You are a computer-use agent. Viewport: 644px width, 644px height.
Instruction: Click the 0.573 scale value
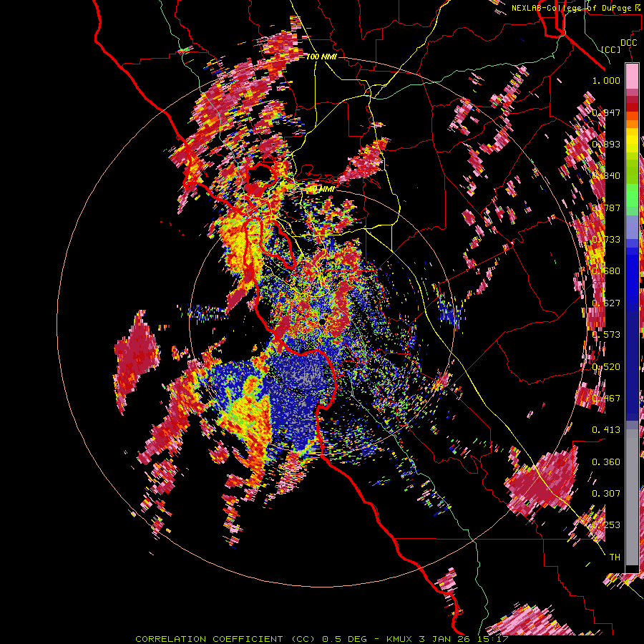tap(606, 335)
